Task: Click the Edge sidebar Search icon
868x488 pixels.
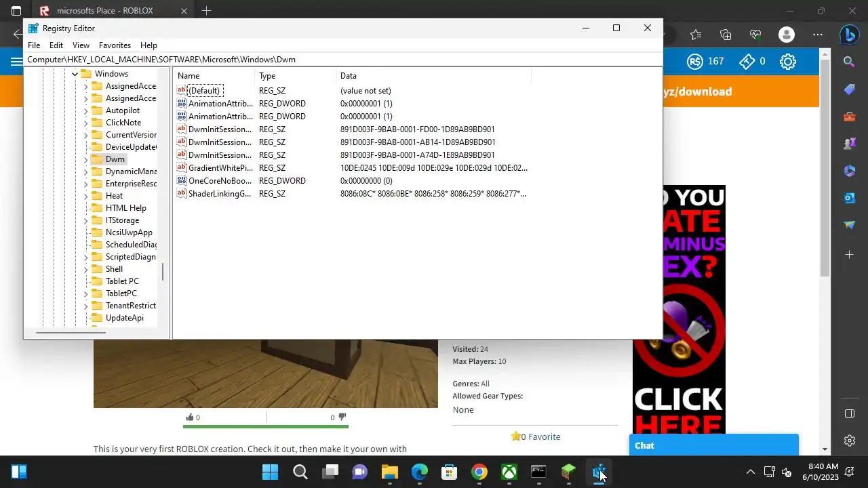Action: tap(850, 62)
